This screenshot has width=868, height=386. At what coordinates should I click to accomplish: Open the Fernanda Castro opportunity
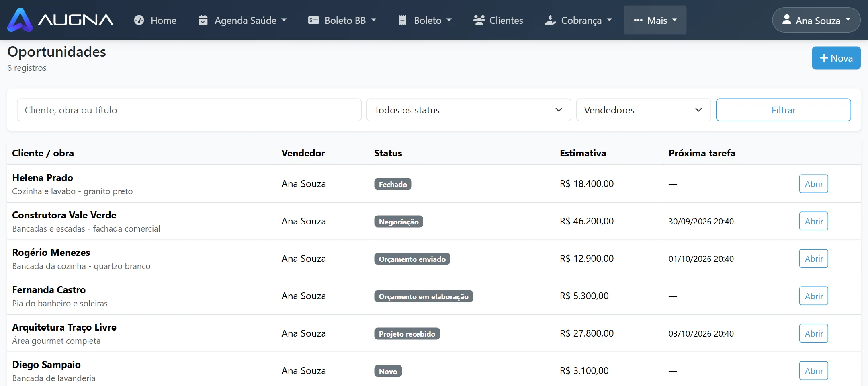tap(814, 296)
